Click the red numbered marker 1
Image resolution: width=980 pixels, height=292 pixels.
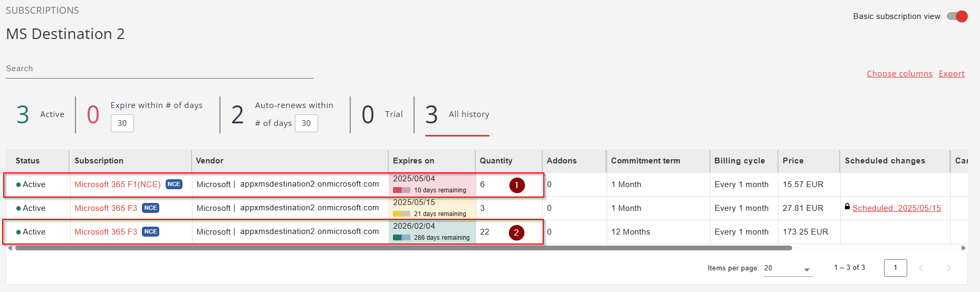pyautogui.click(x=516, y=185)
